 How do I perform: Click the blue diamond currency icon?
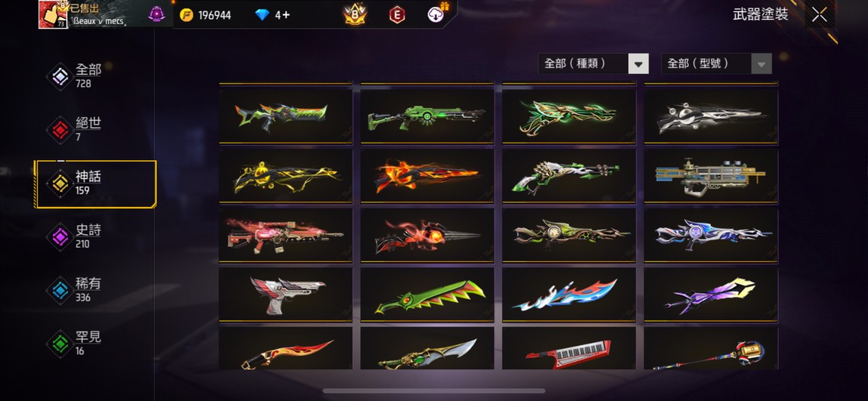coord(263,15)
